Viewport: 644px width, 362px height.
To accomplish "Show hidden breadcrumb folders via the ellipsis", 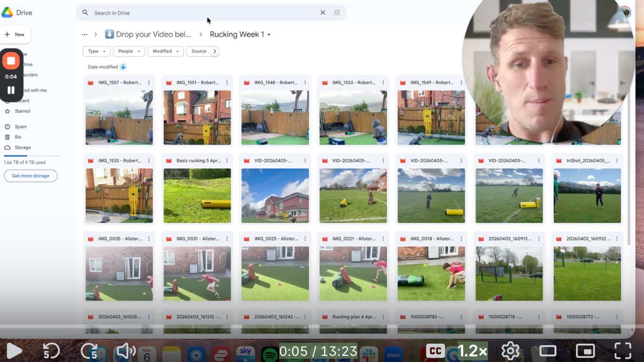I will pyautogui.click(x=84, y=35).
